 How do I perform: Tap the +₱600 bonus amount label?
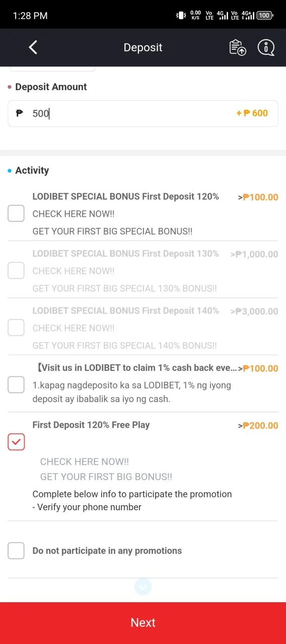[x=252, y=113]
